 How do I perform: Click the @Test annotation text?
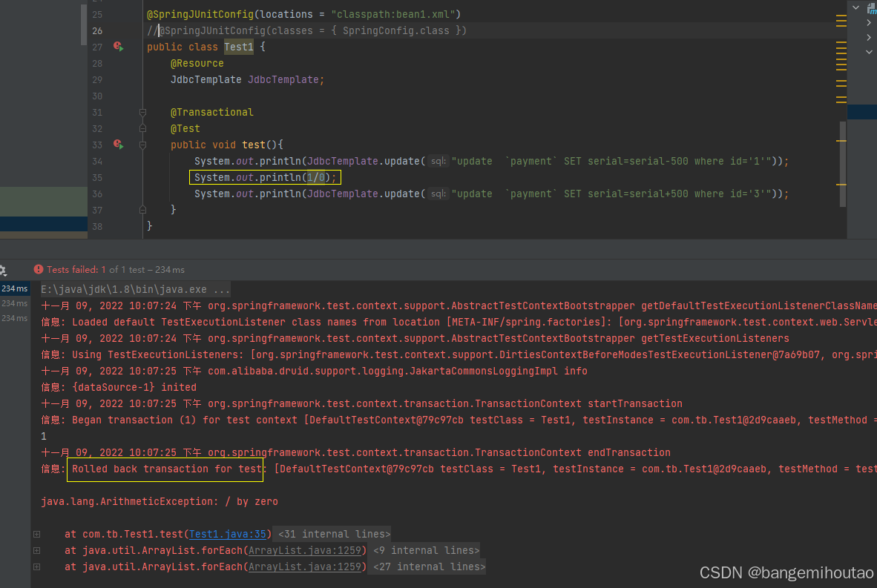(185, 128)
